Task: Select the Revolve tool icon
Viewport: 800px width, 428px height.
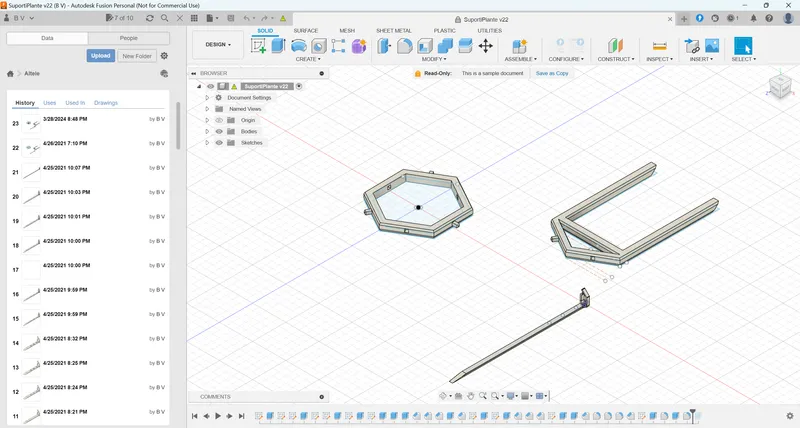Action: coord(299,46)
